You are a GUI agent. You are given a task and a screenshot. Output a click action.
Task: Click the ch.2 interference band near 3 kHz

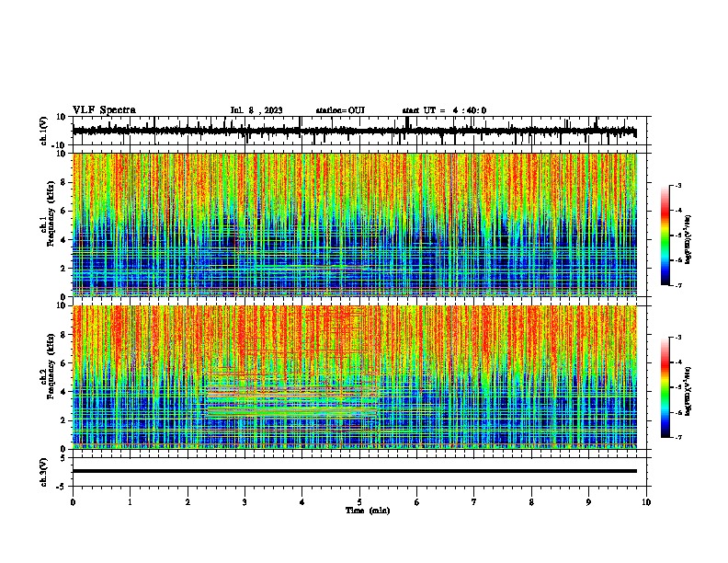click(290, 409)
